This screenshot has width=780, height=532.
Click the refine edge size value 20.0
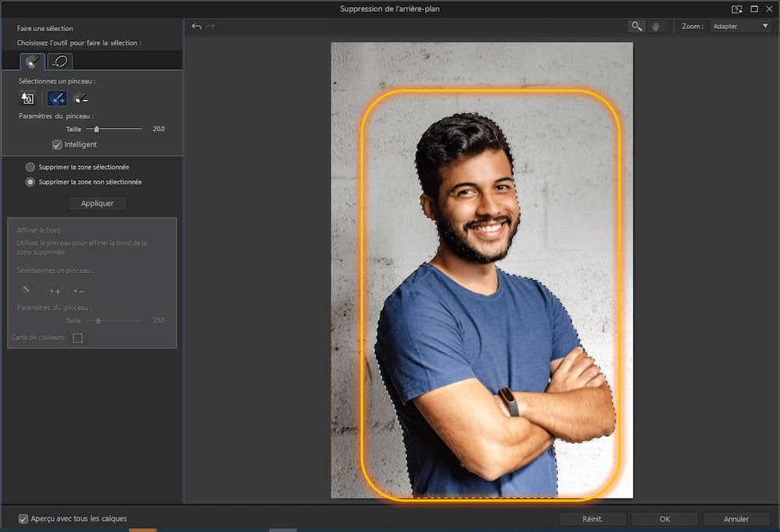(x=158, y=321)
